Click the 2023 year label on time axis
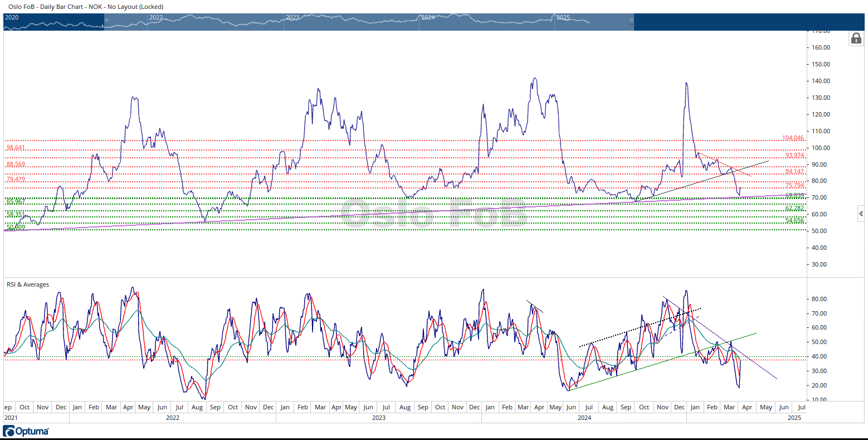Viewport: 868px width, 440px height. (378, 418)
